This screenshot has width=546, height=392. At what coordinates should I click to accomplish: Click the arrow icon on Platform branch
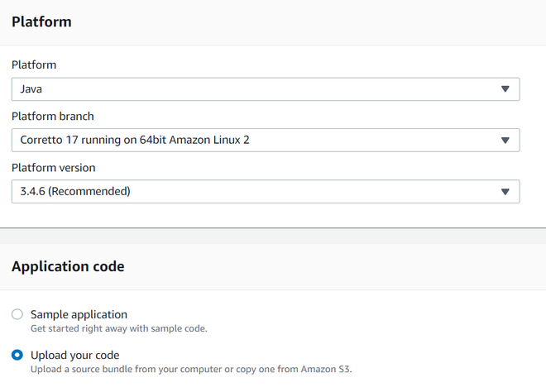(505, 141)
